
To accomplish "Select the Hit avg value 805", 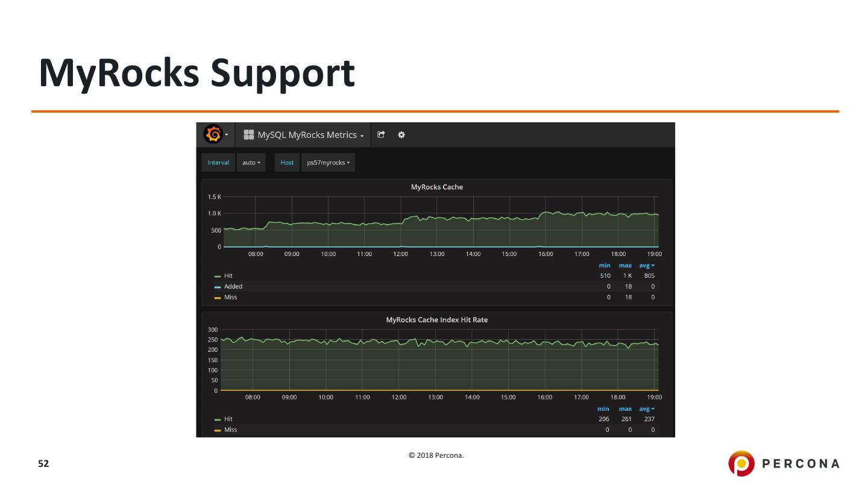I will click(x=649, y=276).
